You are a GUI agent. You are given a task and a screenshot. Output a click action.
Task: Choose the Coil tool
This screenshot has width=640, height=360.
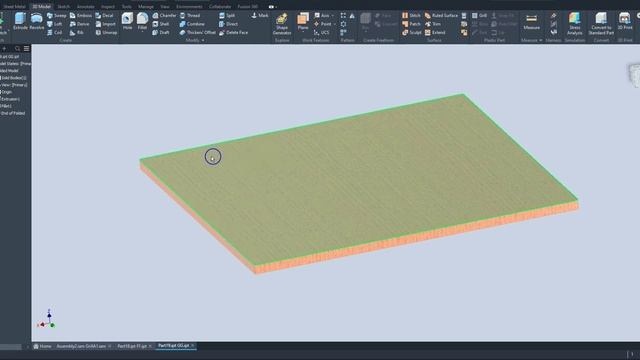pyautogui.click(x=55, y=32)
